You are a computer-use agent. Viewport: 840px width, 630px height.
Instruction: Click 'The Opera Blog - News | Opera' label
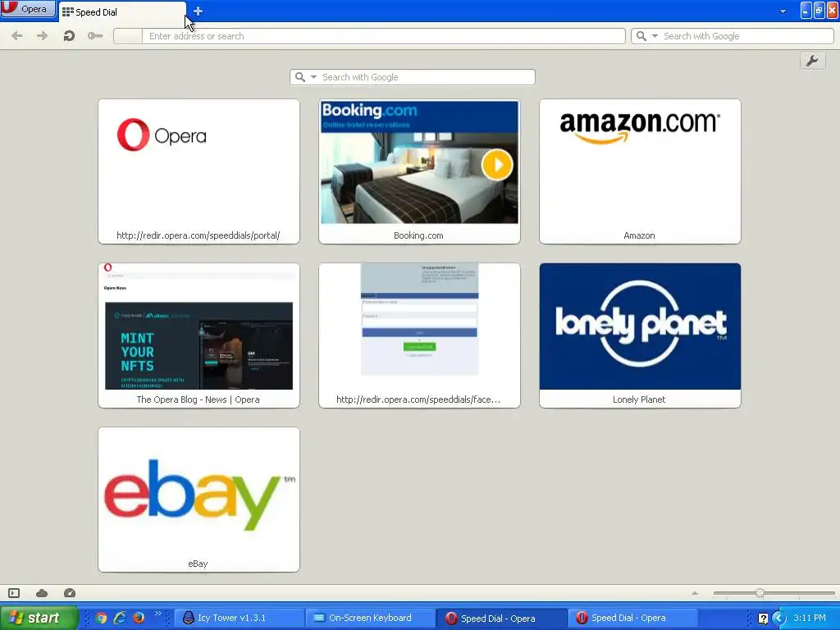click(199, 399)
